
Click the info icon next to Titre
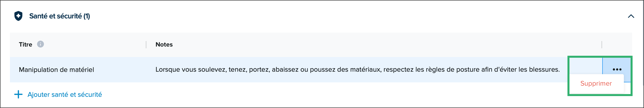(40, 44)
